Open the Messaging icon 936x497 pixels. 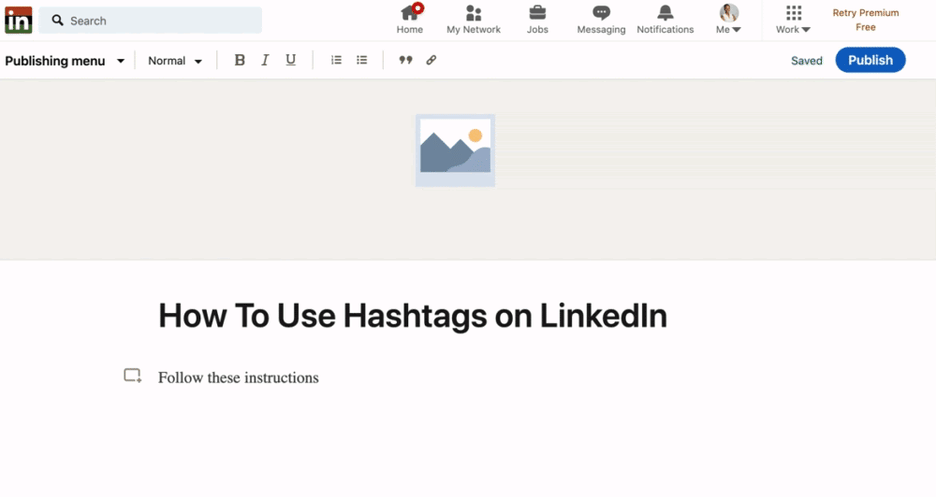[601, 14]
